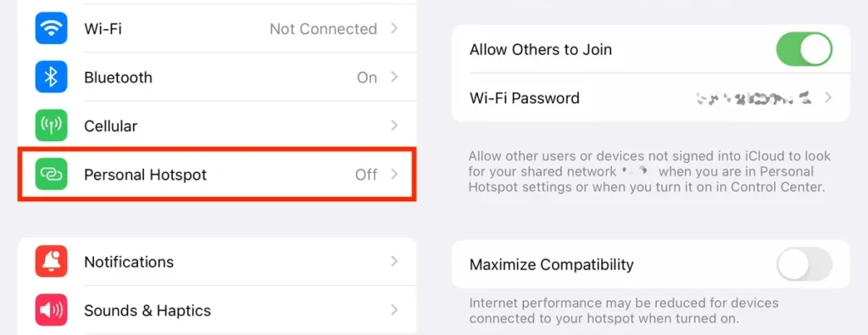Click the Bluetooth "On" status text

point(367,77)
